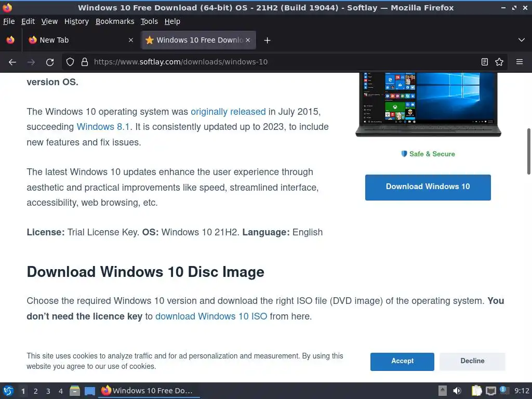
Task: Open a new tab with plus button
Action: pyautogui.click(x=268, y=41)
